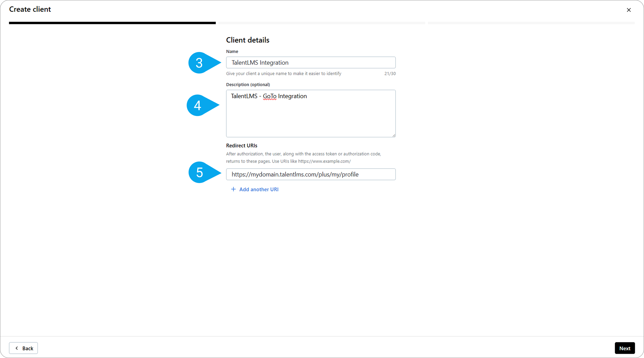
Task: Go back with the Back button
Action: click(23, 348)
